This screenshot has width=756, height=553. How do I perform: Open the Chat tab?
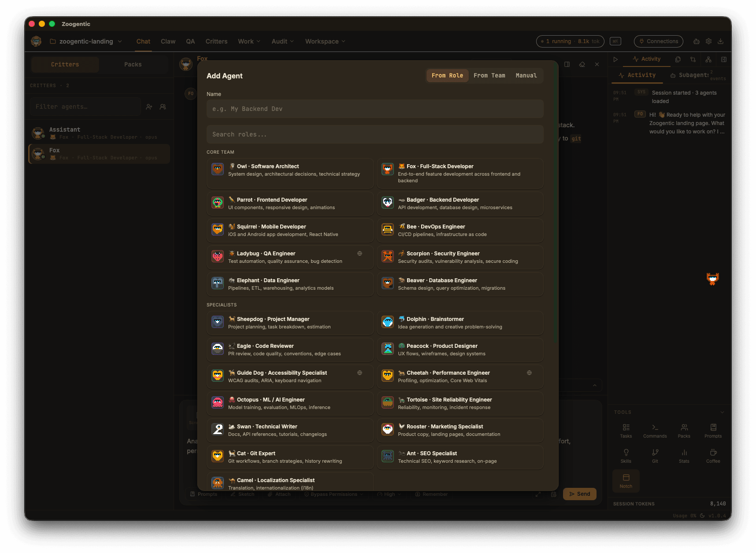143,41
